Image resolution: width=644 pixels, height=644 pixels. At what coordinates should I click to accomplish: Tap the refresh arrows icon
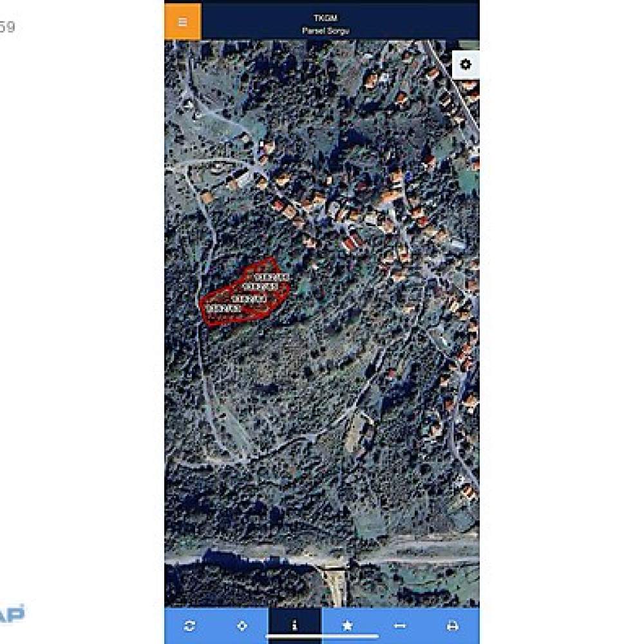point(189,625)
